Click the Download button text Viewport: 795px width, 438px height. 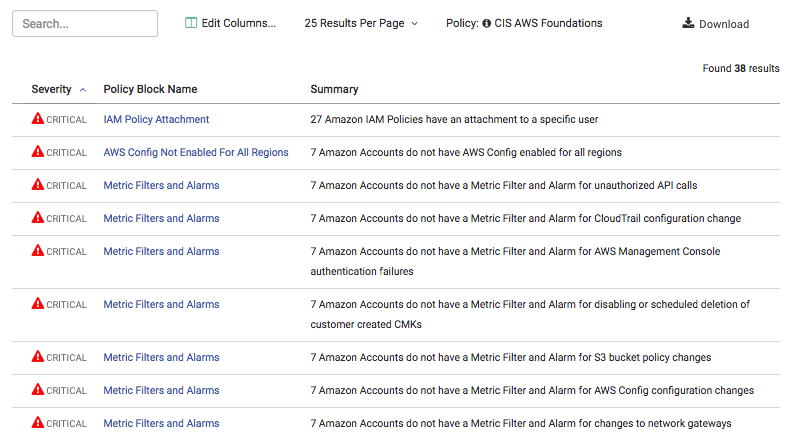click(724, 24)
